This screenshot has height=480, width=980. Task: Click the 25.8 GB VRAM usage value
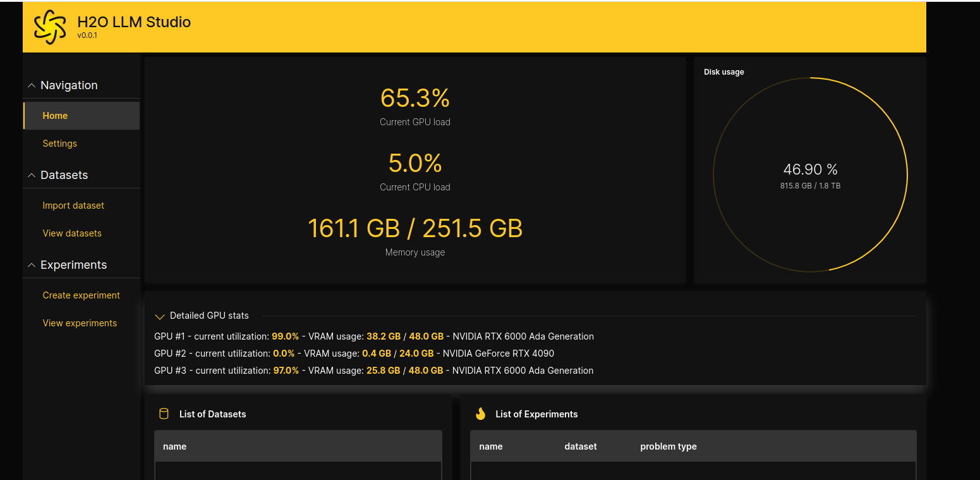[x=384, y=371]
